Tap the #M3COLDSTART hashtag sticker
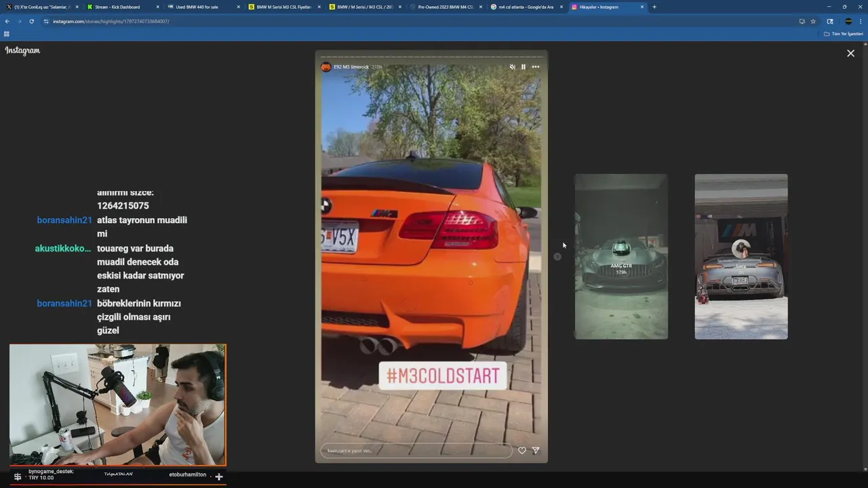868x488 pixels. coord(443,375)
